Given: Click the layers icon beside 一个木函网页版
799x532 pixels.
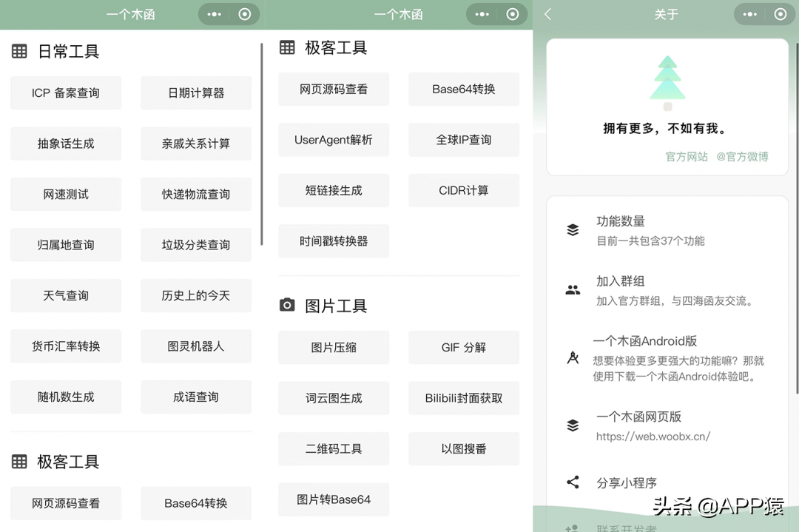Looking at the screenshot, I should pos(573,422).
